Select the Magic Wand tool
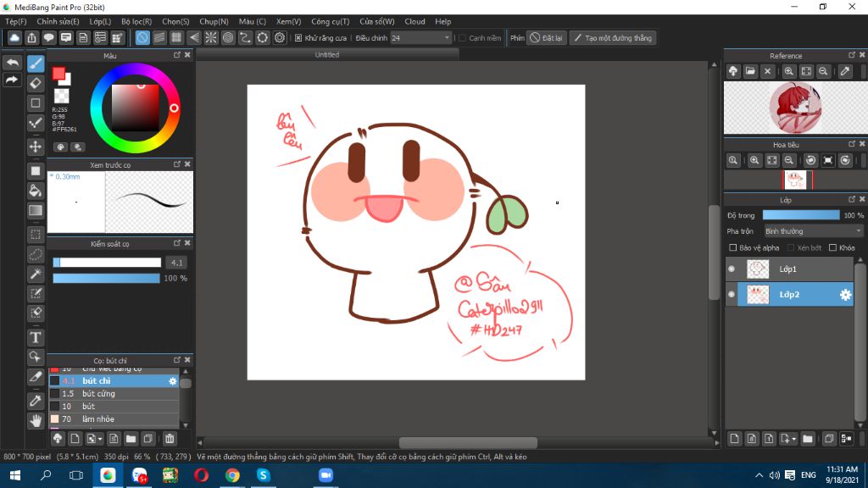Screen dimensions: 868x488 coord(36,274)
